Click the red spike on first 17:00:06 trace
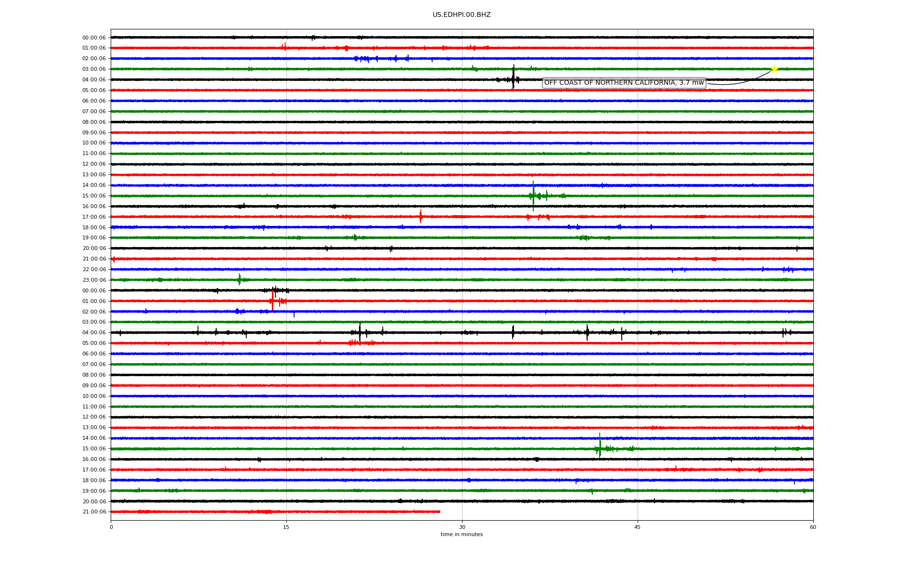The image size is (924, 578). (x=421, y=216)
